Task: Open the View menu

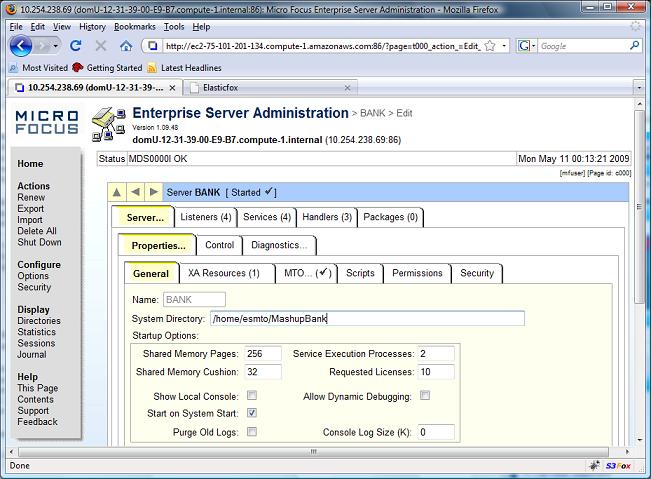Action: [61, 27]
